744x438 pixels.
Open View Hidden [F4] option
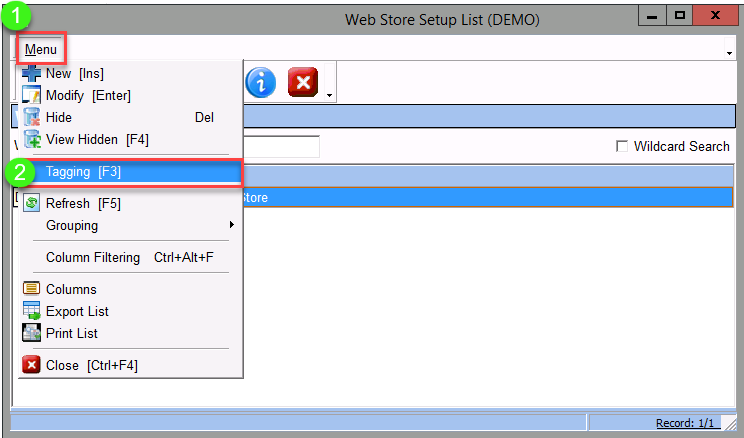pyautogui.click(x=96, y=139)
